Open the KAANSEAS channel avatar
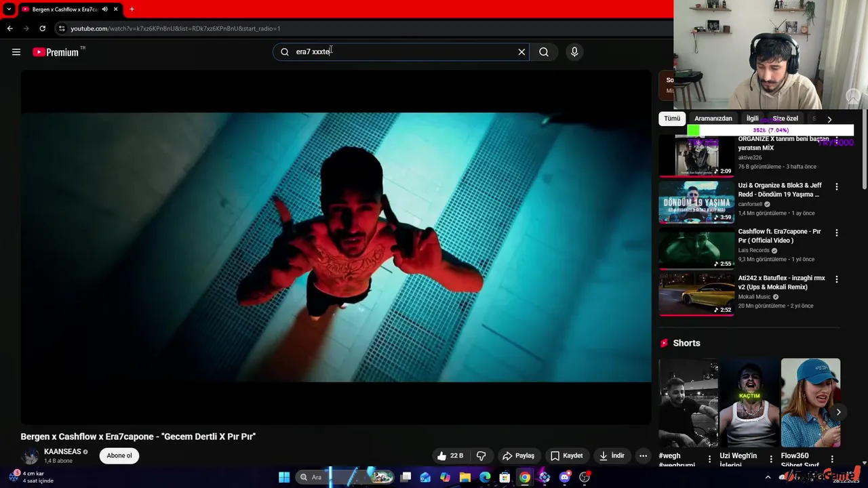 coord(30,456)
